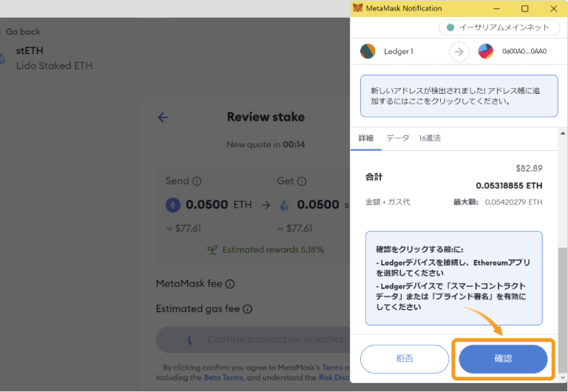Click the MetaMask fox icon in title bar
The width and height of the screenshot is (568, 392).
(357, 7)
